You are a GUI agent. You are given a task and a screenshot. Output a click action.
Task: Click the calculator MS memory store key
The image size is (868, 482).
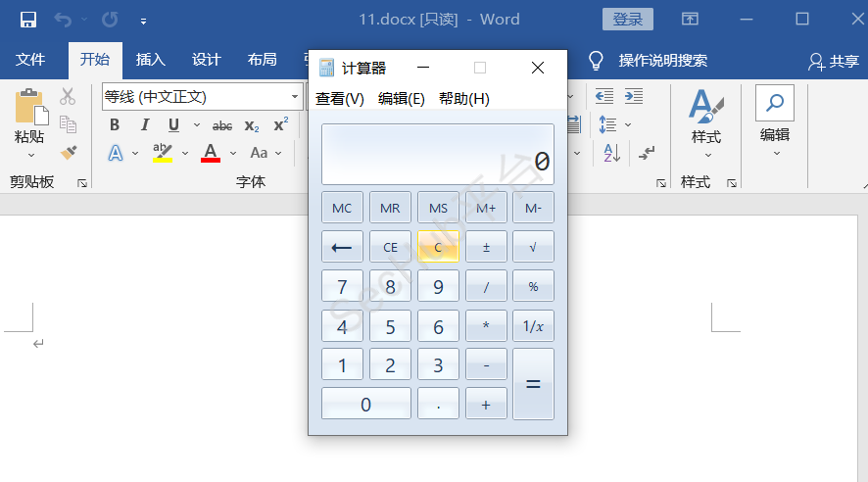(439, 208)
